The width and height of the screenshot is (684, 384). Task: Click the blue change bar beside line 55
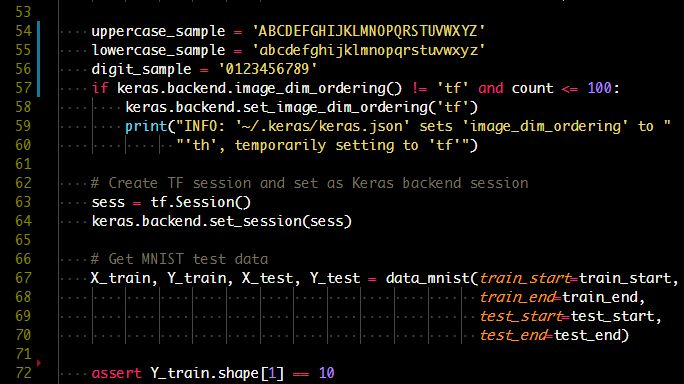click(38, 50)
